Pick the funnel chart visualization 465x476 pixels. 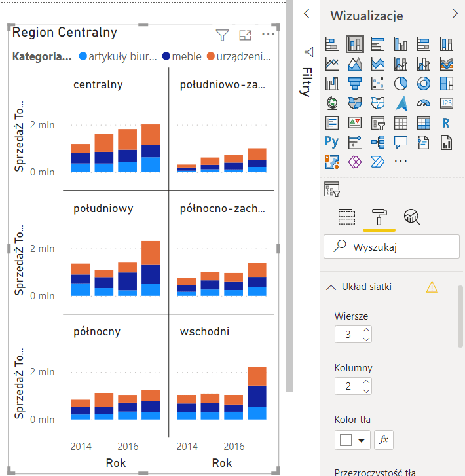(x=356, y=83)
